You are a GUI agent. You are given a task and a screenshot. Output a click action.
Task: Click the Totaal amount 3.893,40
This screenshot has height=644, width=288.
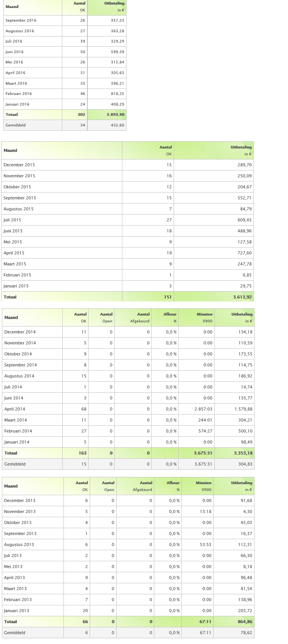(116, 115)
